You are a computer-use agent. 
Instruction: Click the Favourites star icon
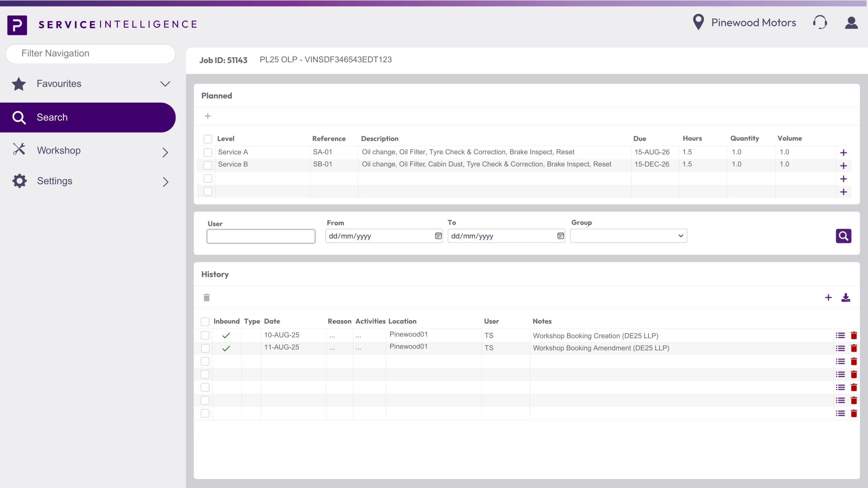click(19, 84)
